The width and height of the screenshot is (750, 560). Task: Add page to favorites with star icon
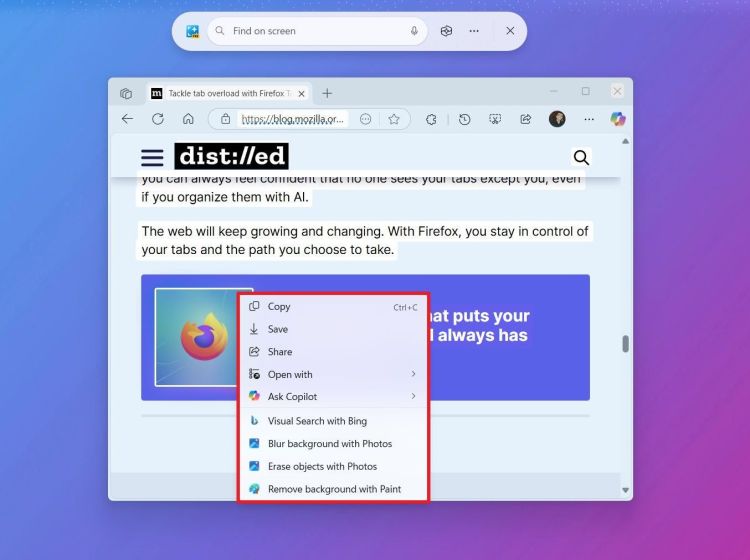coord(394,119)
